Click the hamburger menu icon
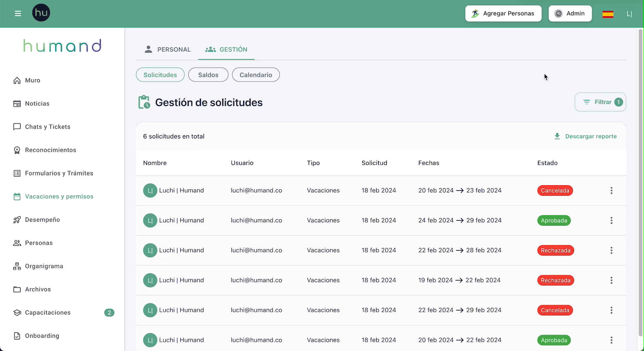Screen dimensions: 644x351 click(x=18, y=13)
